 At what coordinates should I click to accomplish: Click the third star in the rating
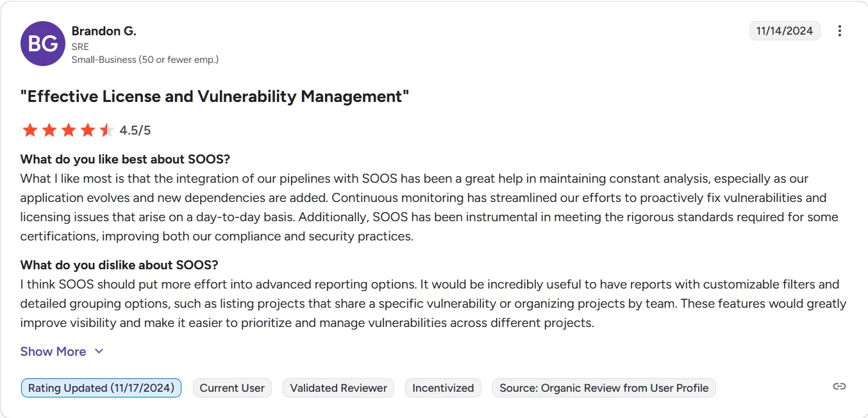[x=68, y=130]
